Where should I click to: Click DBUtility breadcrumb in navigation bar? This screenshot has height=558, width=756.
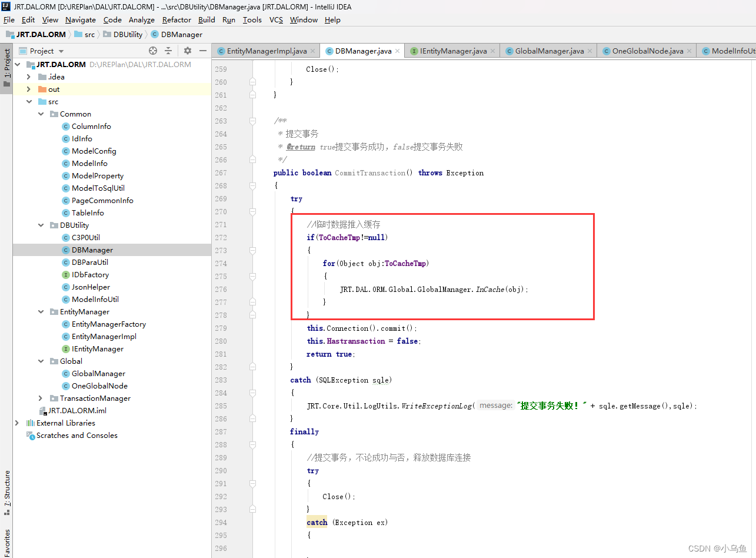123,34
